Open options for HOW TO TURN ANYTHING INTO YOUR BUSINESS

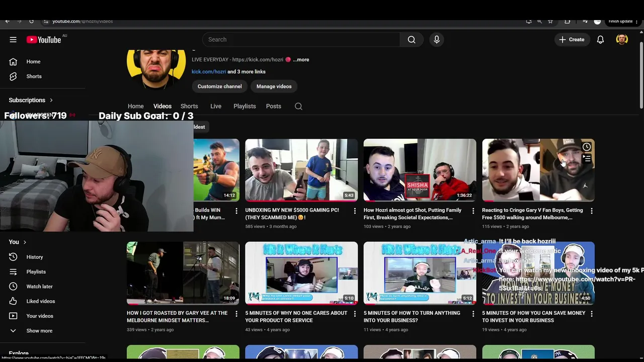click(473, 314)
